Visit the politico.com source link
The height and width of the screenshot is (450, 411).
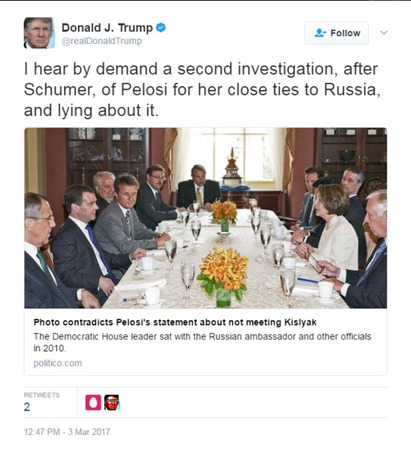[58, 363]
